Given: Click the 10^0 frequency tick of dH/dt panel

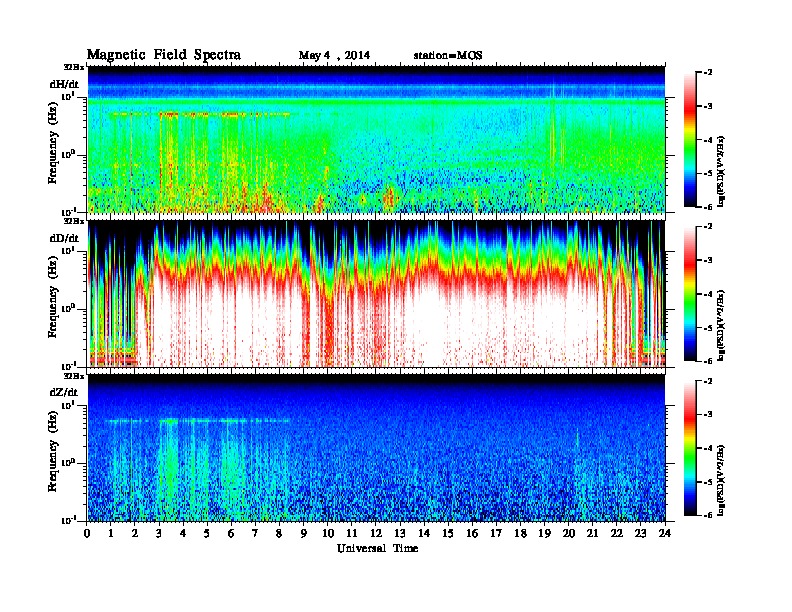Looking at the screenshot, I should click(68, 155).
